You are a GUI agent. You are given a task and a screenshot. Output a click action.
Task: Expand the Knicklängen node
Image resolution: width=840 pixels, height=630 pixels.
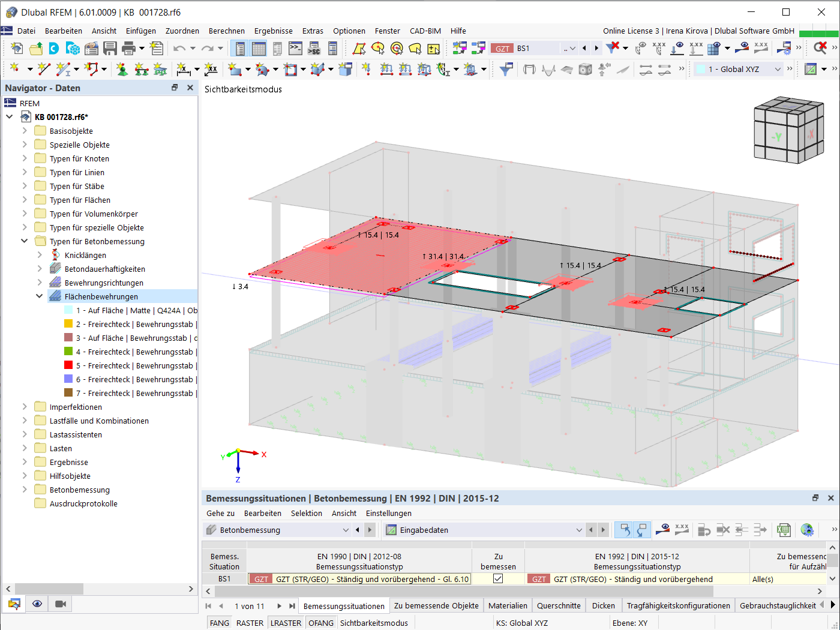(x=40, y=255)
